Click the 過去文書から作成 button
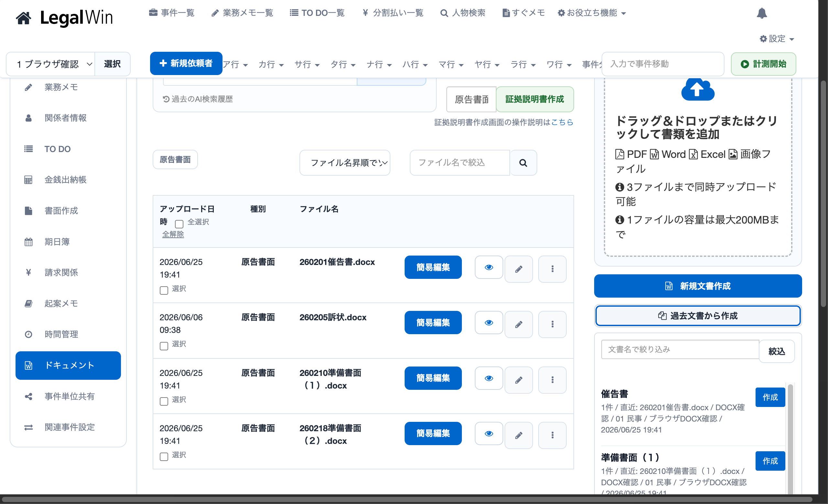828x504 pixels. [698, 316]
